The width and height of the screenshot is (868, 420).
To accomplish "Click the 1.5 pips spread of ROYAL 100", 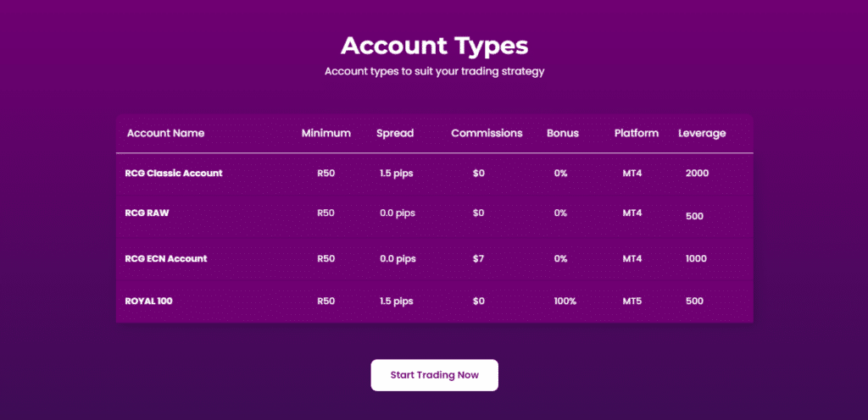I will pyautogui.click(x=397, y=301).
